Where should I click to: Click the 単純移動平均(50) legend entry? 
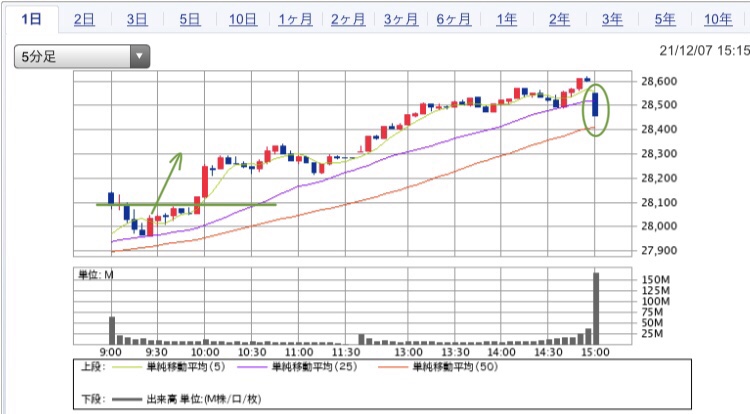(x=439, y=367)
